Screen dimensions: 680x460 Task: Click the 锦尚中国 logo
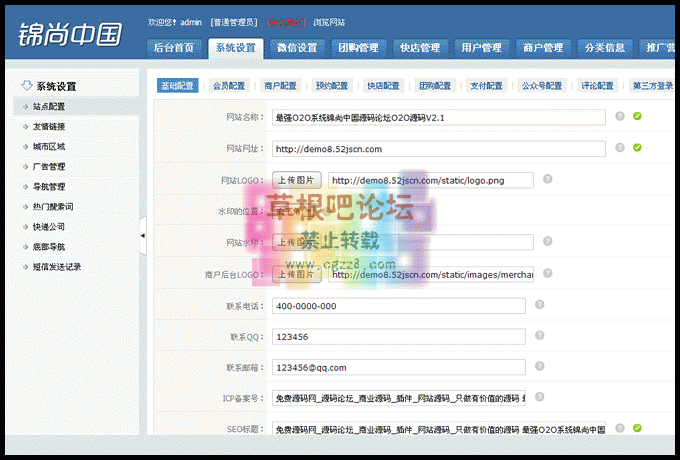pos(70,35)
